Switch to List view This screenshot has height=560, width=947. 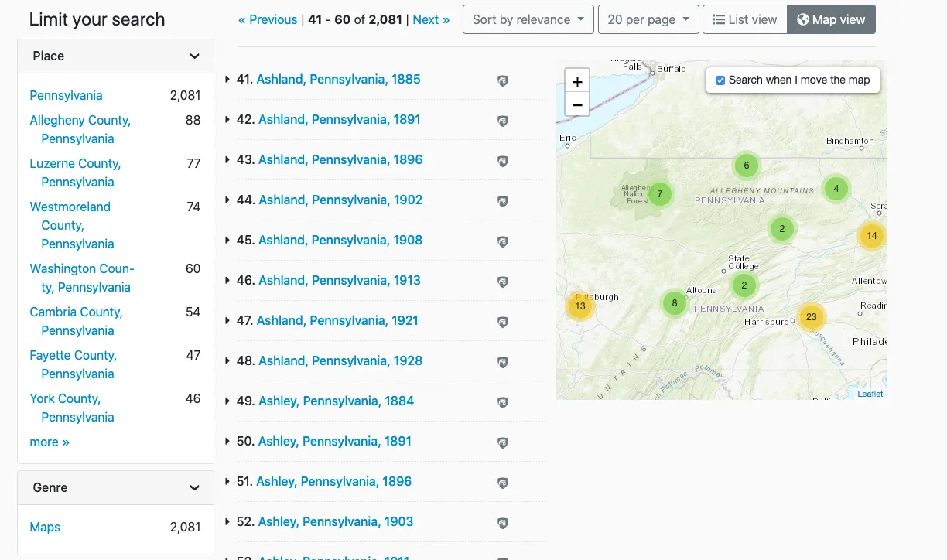click(744, 19)
